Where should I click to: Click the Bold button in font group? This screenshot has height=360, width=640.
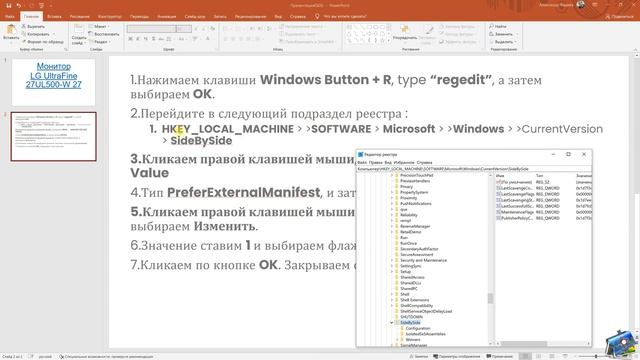(x=130, y=39)
